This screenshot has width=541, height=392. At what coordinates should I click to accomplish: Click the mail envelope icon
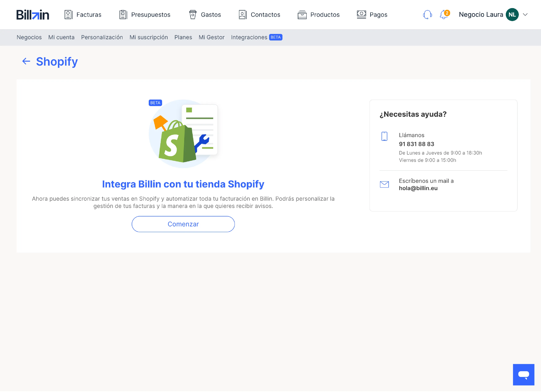(384, 185)
